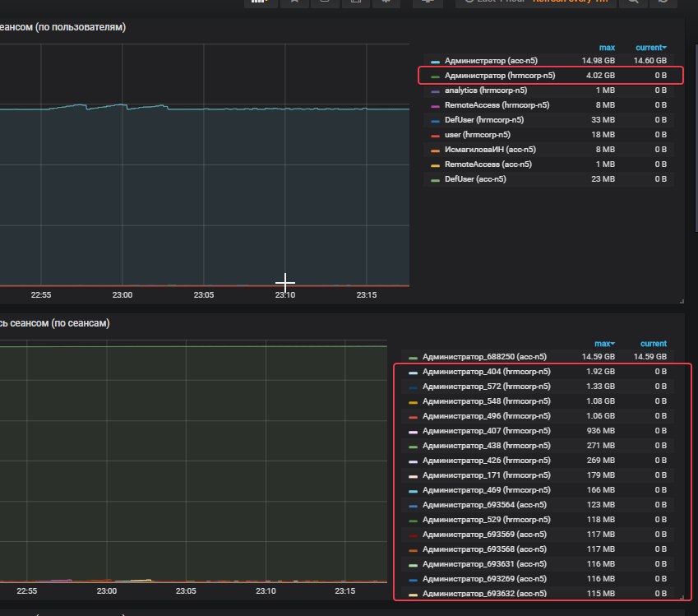Click the 14.98 GB max value
This screenshot has width=698, height=616.
pyautogui.click(x=598, y=61)
